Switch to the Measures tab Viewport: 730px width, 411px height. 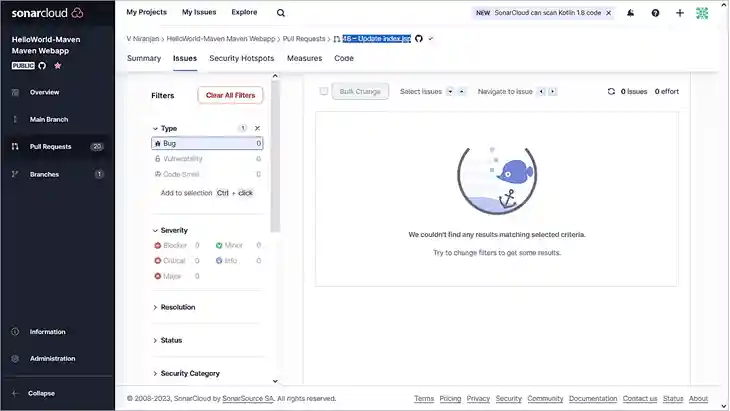[x=304, y=58]
